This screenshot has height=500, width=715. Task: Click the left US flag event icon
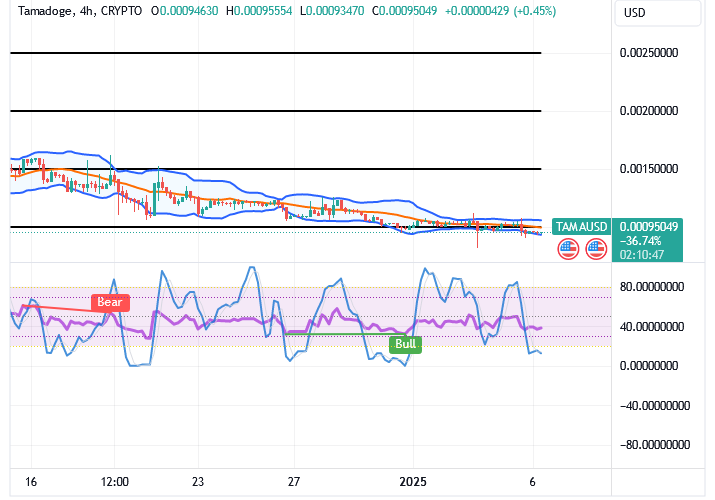point(568,249)
